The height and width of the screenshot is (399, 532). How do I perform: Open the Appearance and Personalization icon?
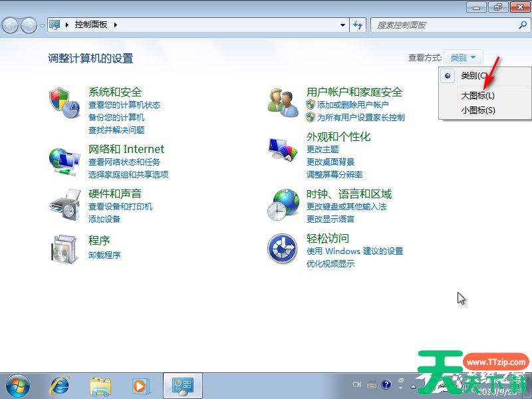(x=283, y=149)
